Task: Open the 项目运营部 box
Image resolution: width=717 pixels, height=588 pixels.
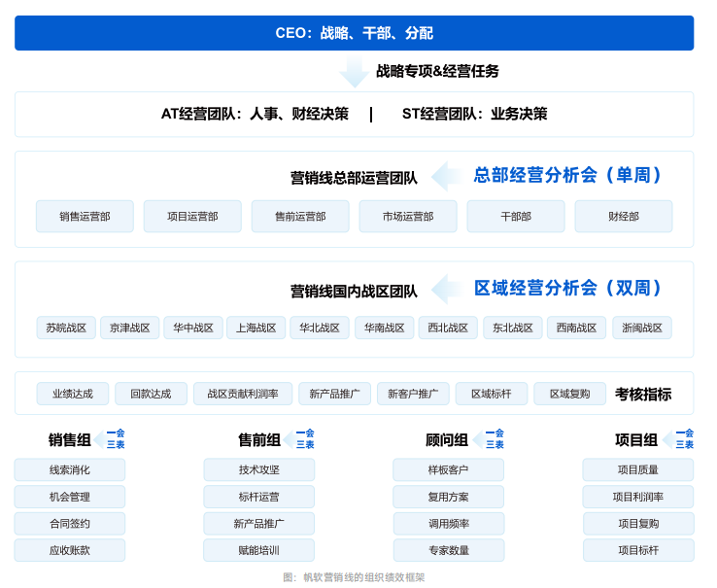Action: [x=192, y=217]
